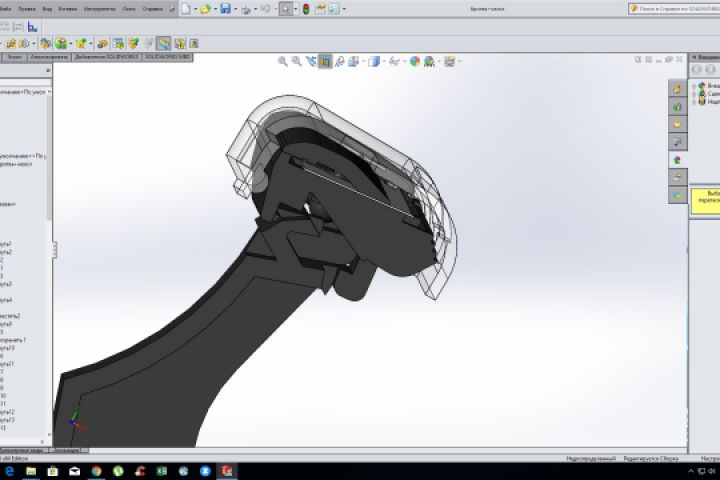Open View Palette tab in task pane
720x480 pixels.
(677, 142)
